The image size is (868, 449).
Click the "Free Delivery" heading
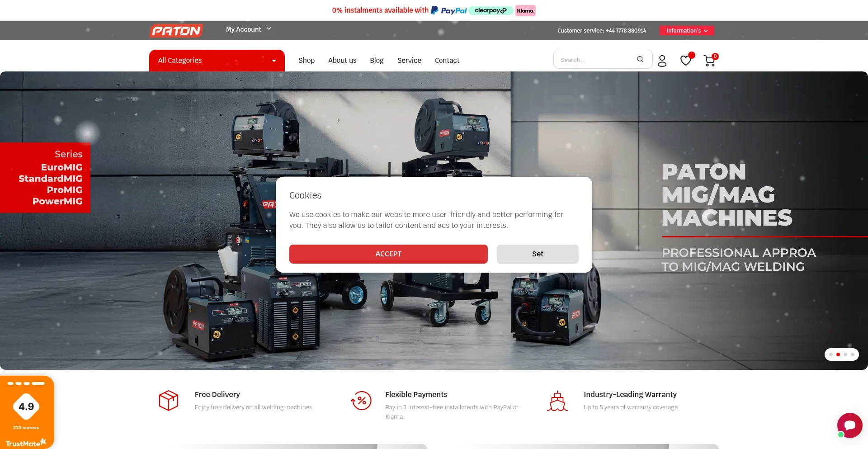(x=217, y=394)
